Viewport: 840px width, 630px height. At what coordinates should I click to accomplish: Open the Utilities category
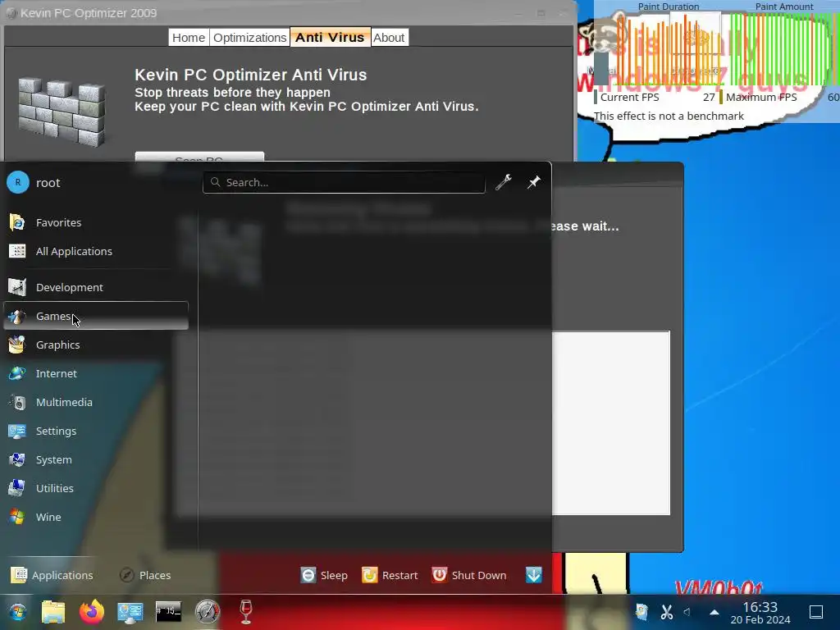(95, 488)
